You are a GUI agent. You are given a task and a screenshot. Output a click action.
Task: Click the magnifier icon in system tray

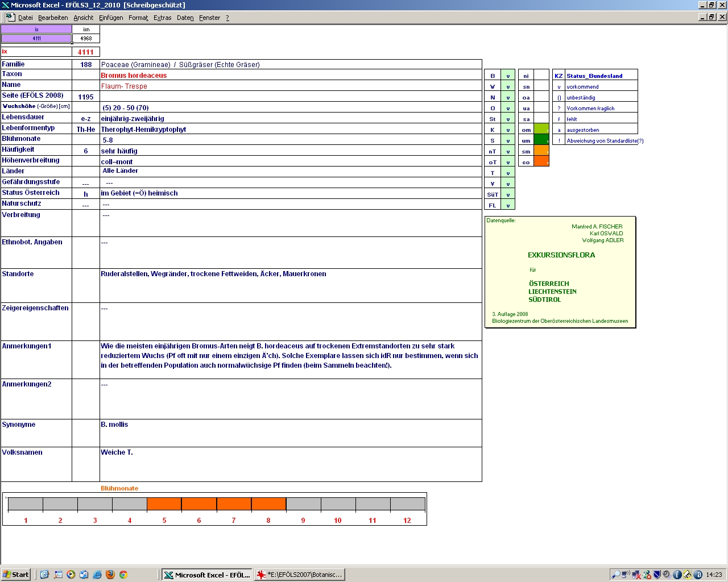(x=615, y=575)
